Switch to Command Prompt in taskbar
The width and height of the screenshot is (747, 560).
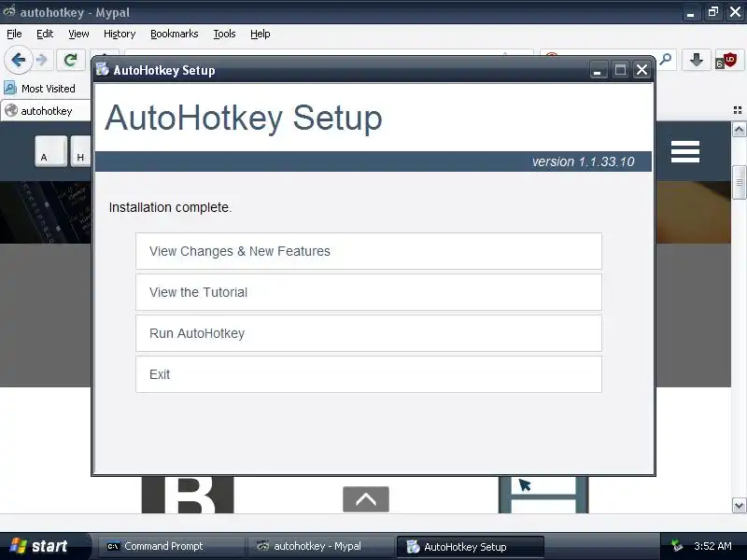[x=171, y=546]
